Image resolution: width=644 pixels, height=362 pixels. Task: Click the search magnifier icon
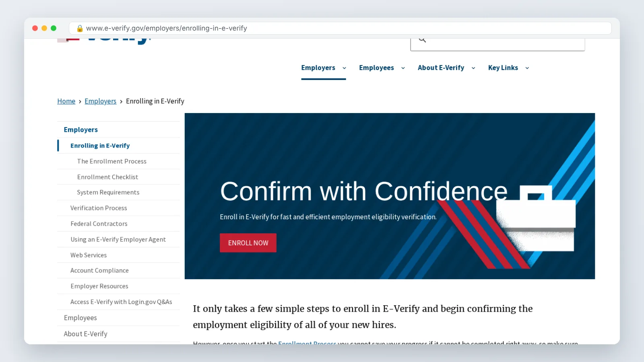(x=422, y=40)
